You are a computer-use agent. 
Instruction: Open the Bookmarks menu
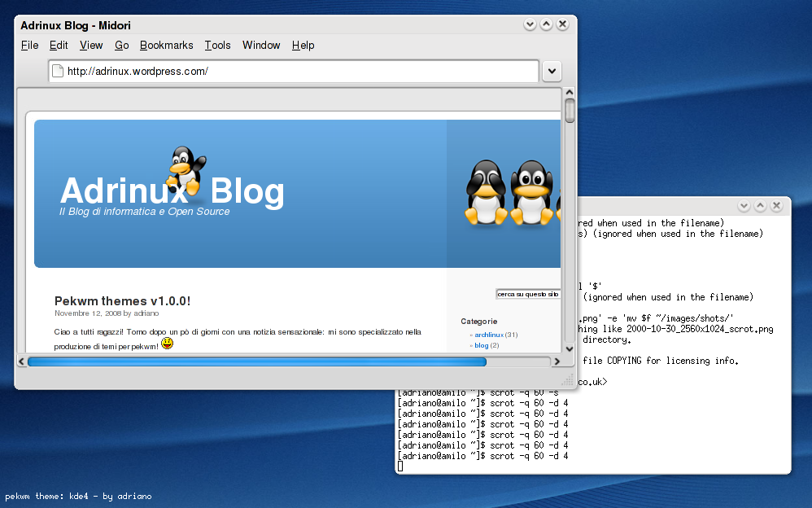tap(166, 46)
